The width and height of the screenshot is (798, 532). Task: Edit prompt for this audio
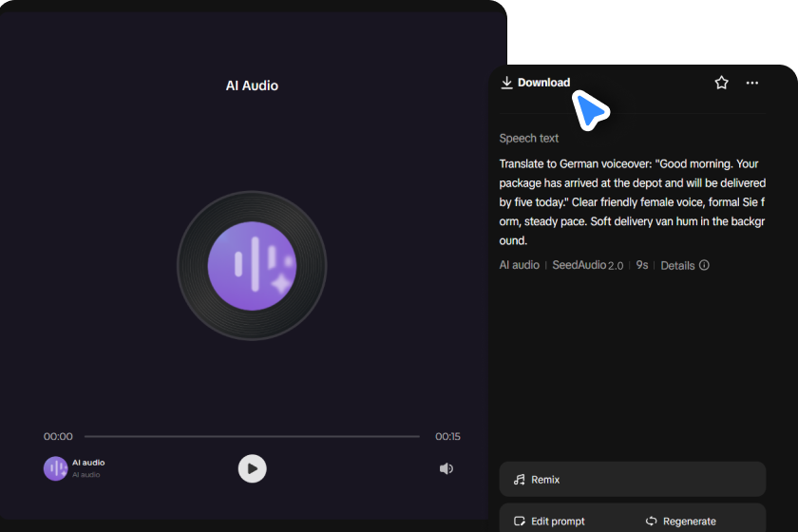coord(549,521)
